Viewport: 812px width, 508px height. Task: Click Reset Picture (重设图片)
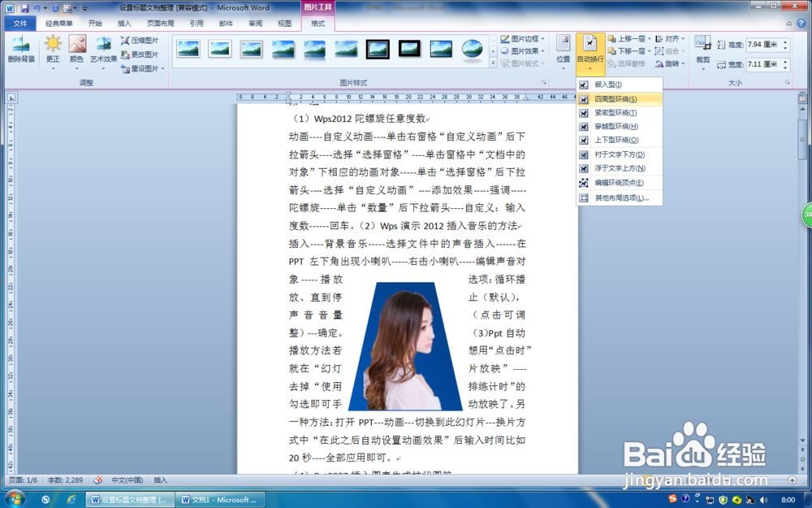pyautogui.click(x=140, y=68)
